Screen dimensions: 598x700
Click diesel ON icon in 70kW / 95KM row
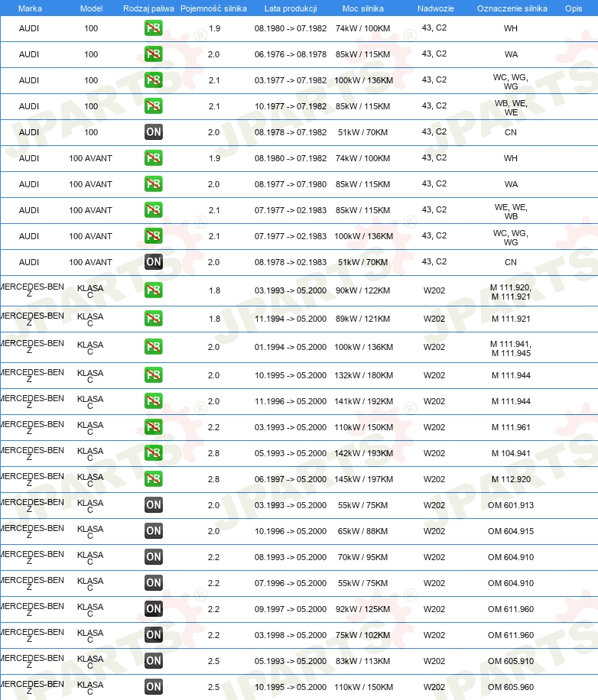153,556
